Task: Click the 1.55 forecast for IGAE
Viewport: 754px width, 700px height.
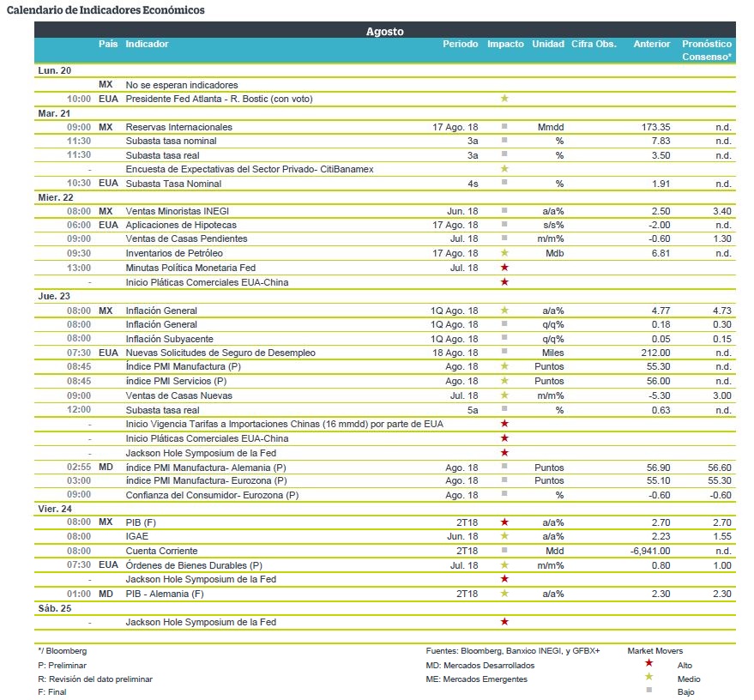Action: click(721, 536)
